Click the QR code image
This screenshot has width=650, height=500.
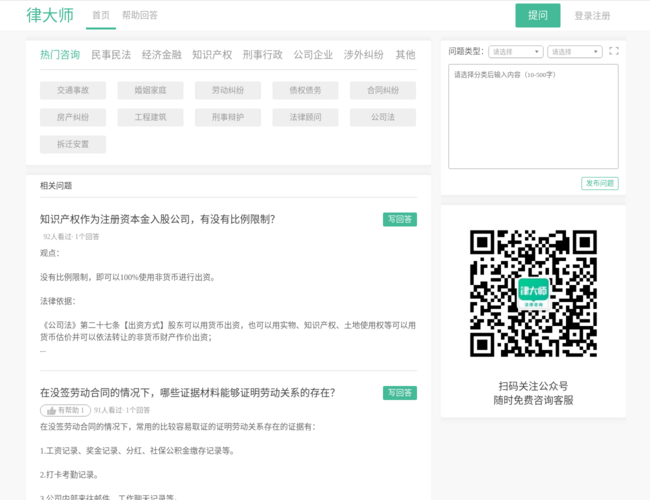pos(533,293)
